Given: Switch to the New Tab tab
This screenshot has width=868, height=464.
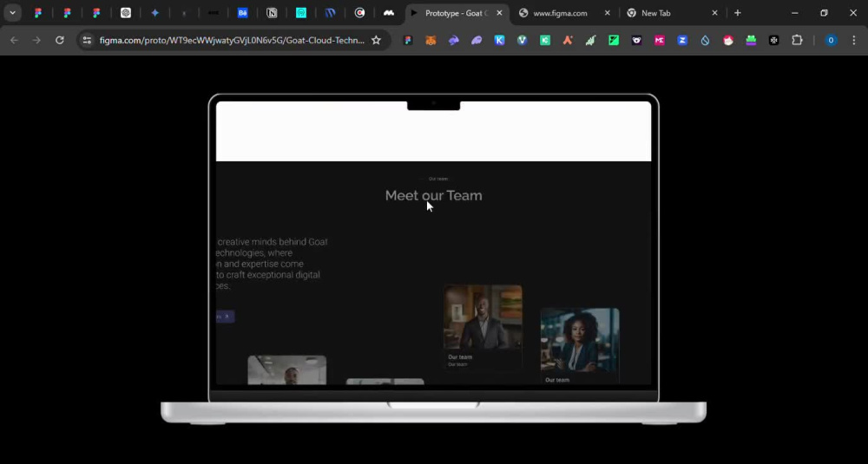Looking at the screenshot, I should pyautogui.click(x=656, y=13).
